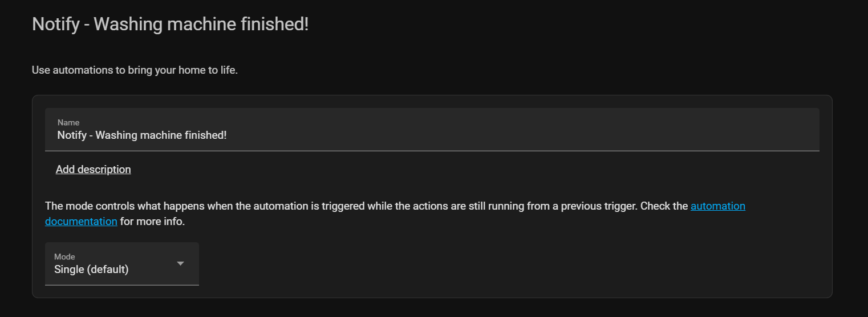868x317 pixels.
Task: Open the Mode selection combo box
Action: (x=121, y=263)
